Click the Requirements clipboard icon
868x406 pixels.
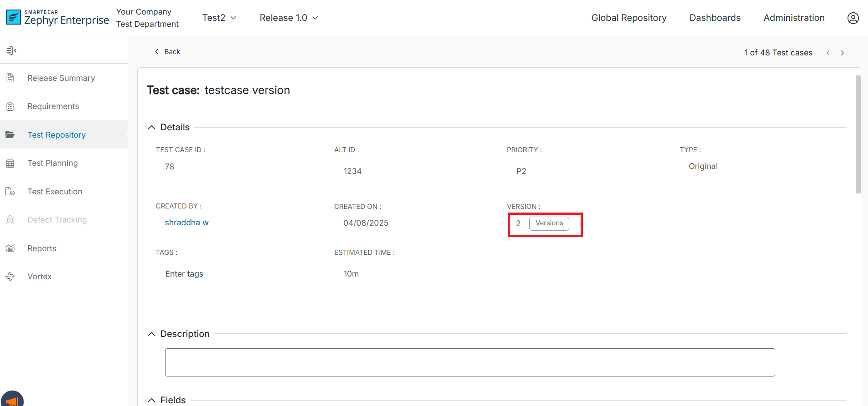pyautogui.click(x=10, y=106)
